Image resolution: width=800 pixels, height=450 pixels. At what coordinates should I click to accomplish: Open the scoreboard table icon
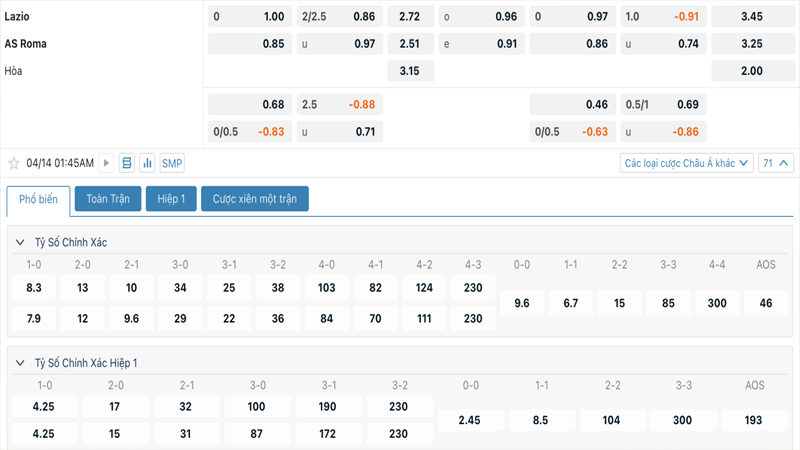click(127, 163)
